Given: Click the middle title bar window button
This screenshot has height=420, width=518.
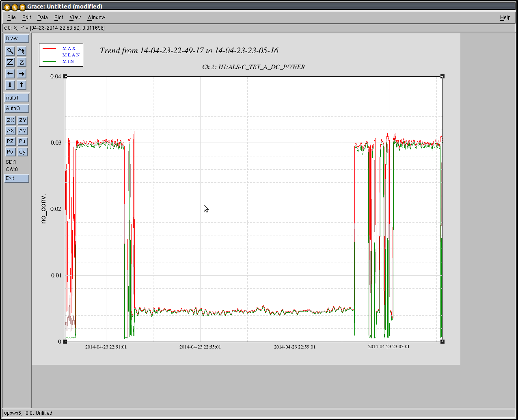Looking at the screenshot, I should coord(15,7).
